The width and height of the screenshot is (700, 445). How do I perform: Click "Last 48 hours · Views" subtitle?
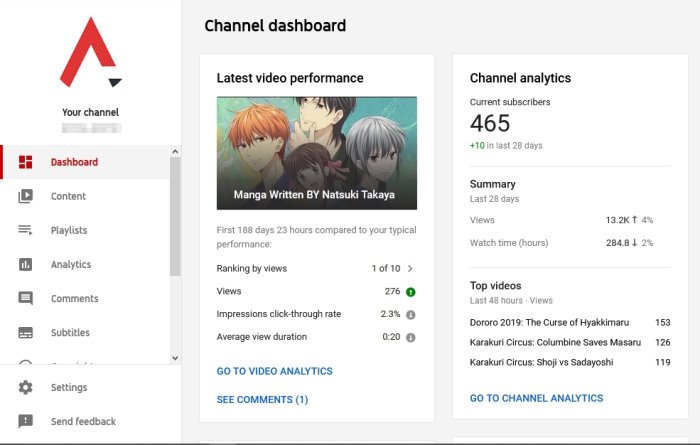pyautogui.click(x=511, y=300)
